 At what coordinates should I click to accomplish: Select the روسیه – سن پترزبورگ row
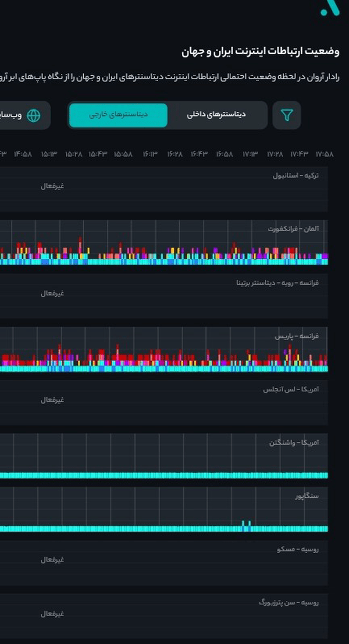pos(163,616)
